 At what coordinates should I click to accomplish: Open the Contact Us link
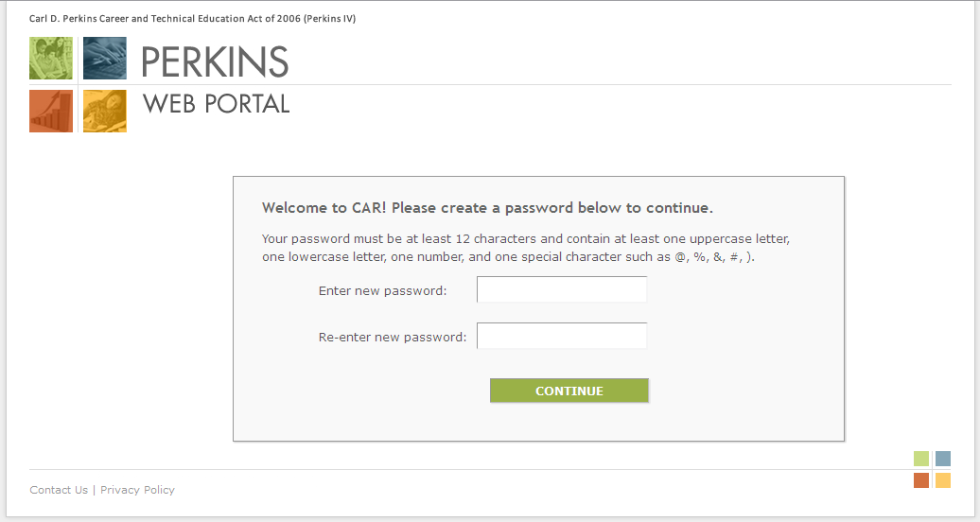tap(59, 490)
